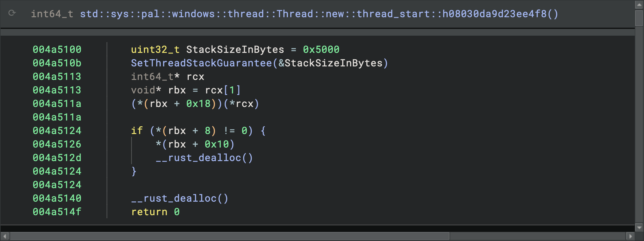Click the vertical scrollbar thumb
The width and height of the screenshot is (644, 241).
[639, 18]
